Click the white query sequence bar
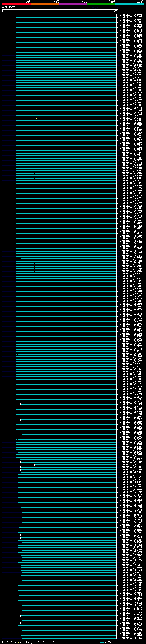The width and height of the screenshot is (146, 644). (x=60, y=9)
